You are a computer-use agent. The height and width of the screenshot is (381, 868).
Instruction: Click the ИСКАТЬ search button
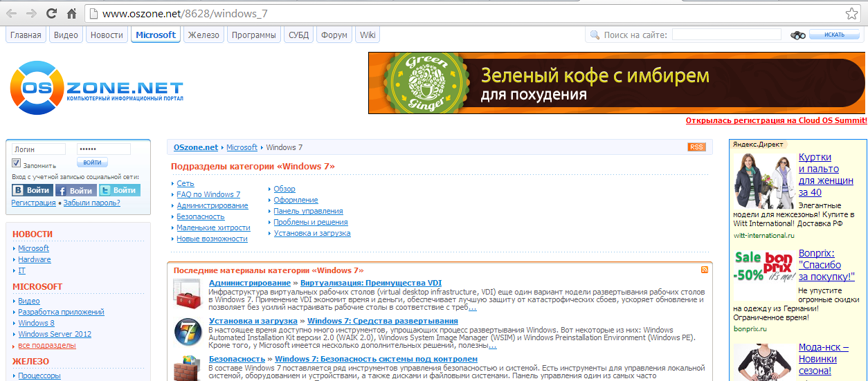tap(834, 35)
